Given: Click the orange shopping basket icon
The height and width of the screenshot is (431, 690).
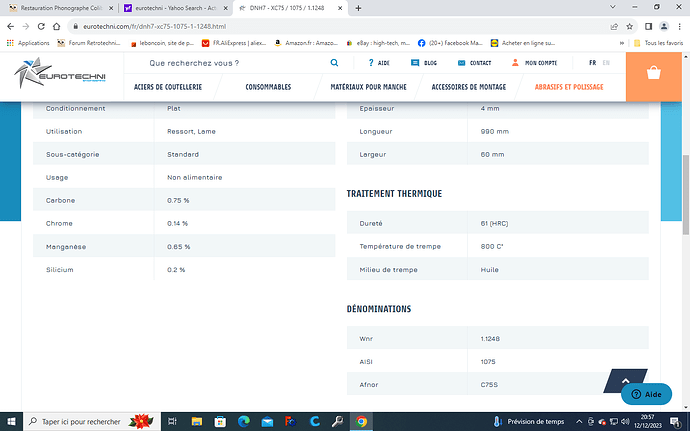Looking at the screenshot, I should [653, 75].
